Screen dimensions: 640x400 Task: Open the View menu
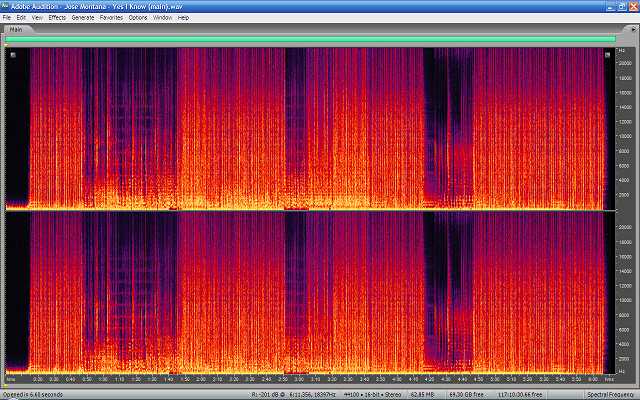point(37,18)
